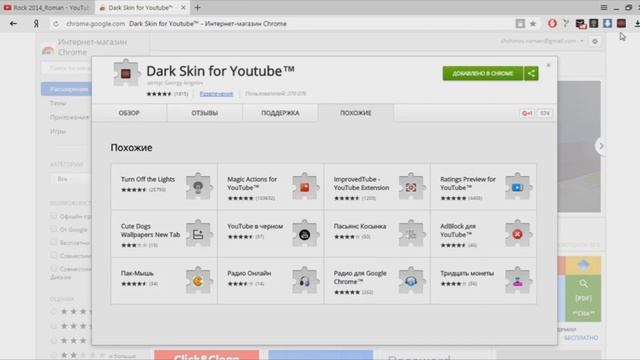Toggle the Бесплатно checkbox
640x360 pixels.
point(54,242)
